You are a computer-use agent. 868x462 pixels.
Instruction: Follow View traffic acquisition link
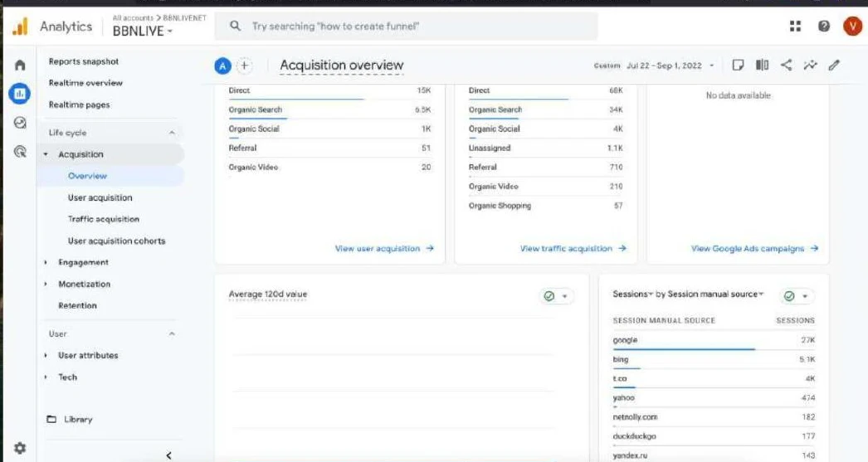(573, 249)
